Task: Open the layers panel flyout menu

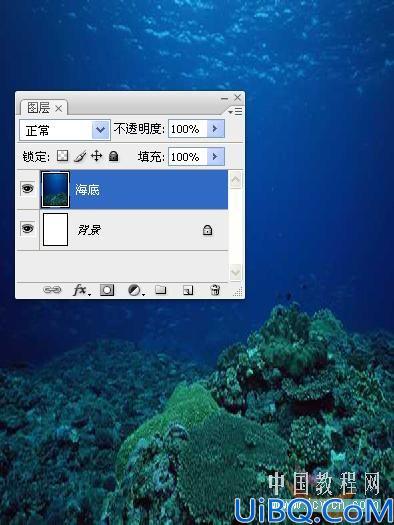Action: click(236, 111)
